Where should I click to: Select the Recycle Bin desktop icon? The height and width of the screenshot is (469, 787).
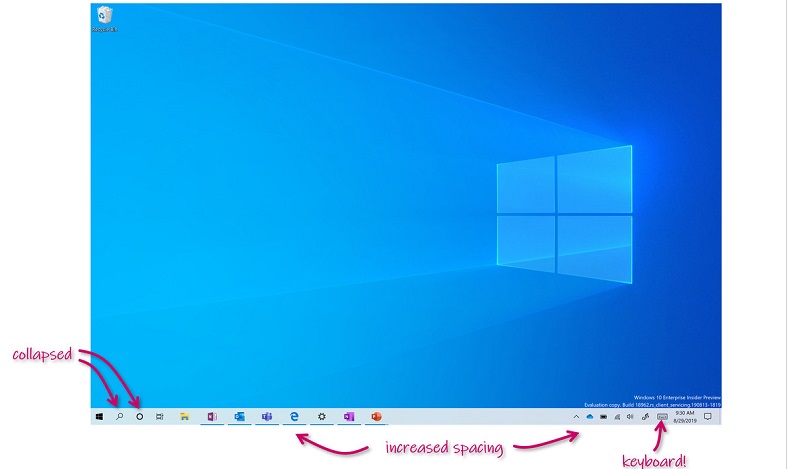click(104, 20)
